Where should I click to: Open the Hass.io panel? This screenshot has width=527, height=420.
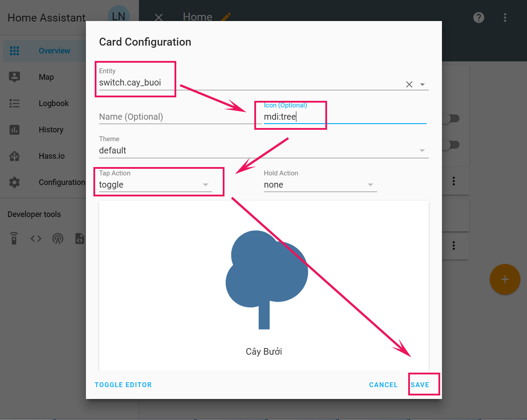click(51, 156)
